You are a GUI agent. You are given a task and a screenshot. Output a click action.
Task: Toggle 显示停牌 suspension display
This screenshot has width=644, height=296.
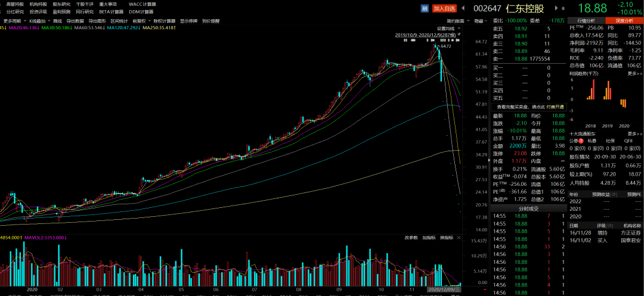click(188, 20)
